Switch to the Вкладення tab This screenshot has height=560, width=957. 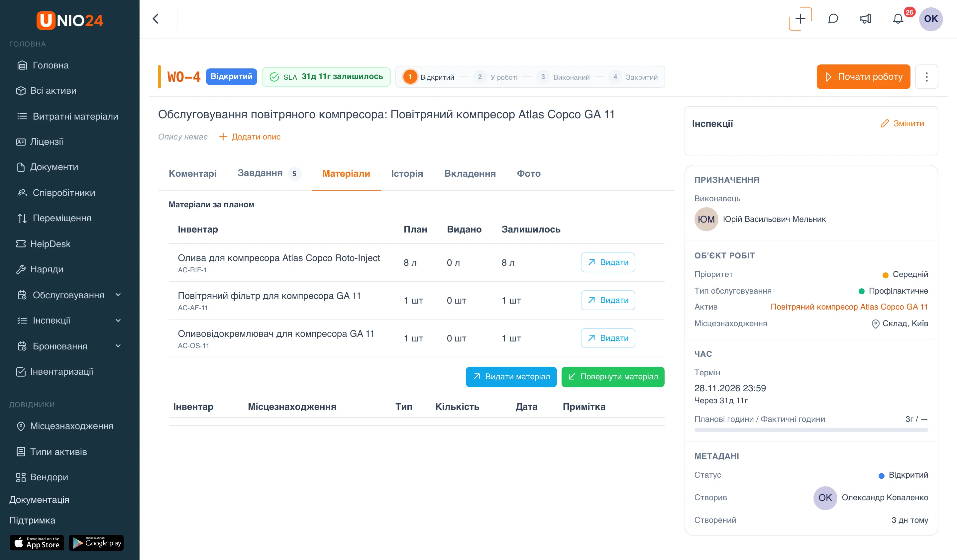pyautogui.click(x=470, y=173)
